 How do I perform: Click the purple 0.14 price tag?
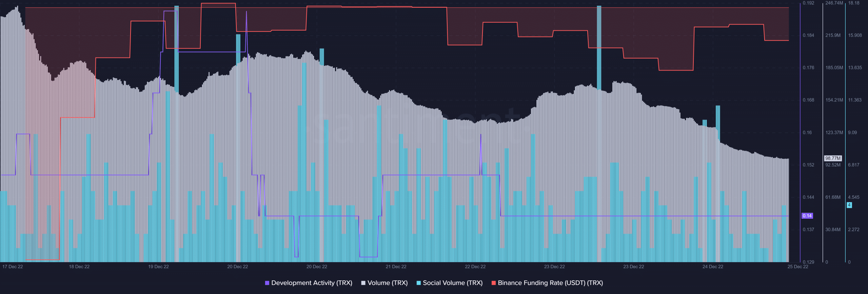pos(807,216)
